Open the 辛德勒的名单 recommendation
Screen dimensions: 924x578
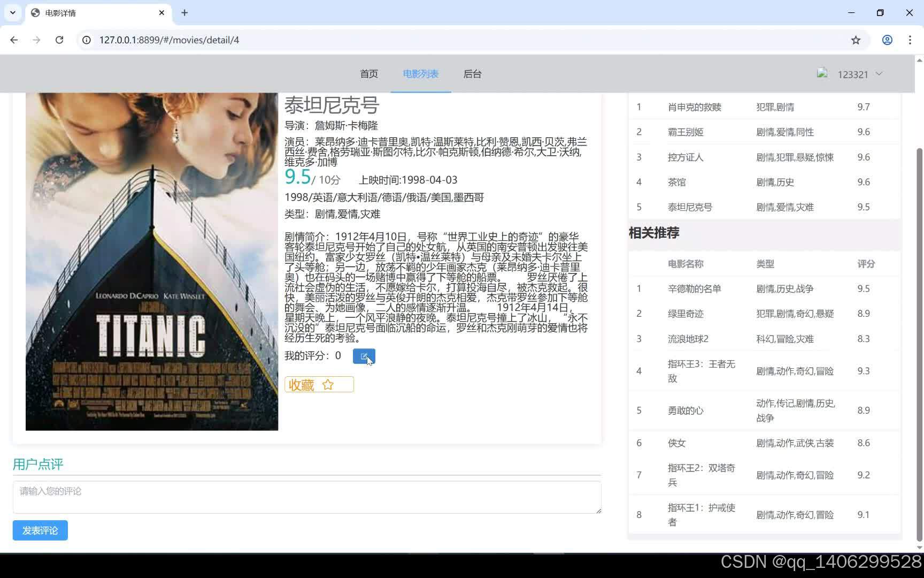click(x=694, y=288)
